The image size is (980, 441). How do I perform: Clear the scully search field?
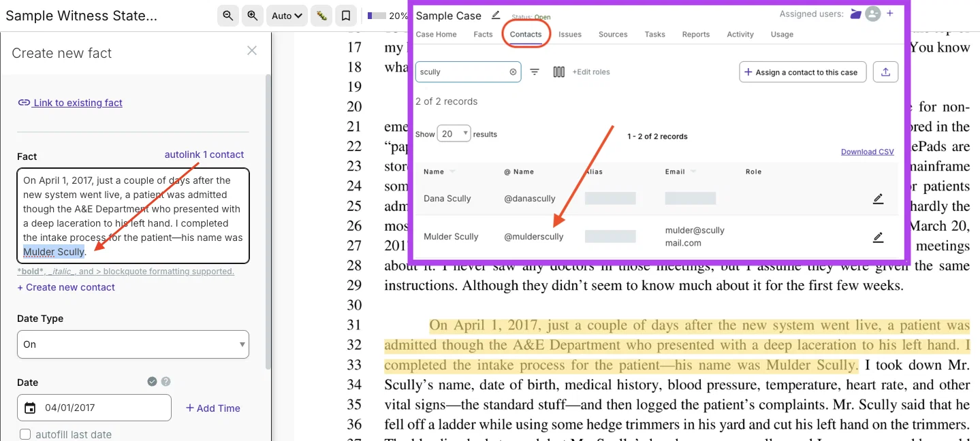tap(513, 72)
